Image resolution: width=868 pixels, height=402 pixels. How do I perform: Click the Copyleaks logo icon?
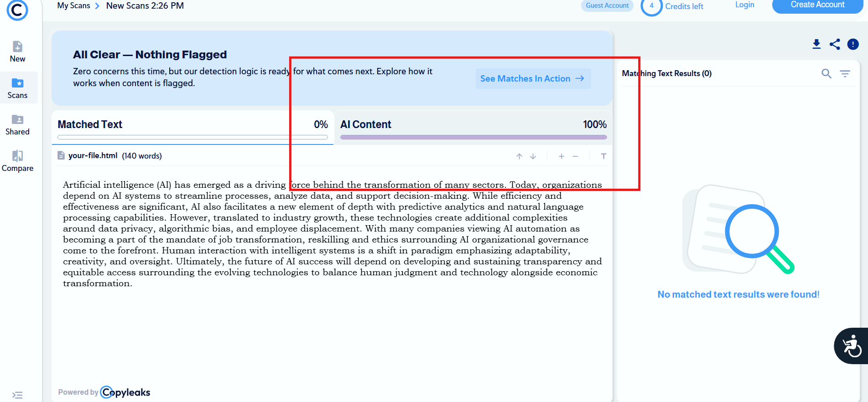(17, 10)
